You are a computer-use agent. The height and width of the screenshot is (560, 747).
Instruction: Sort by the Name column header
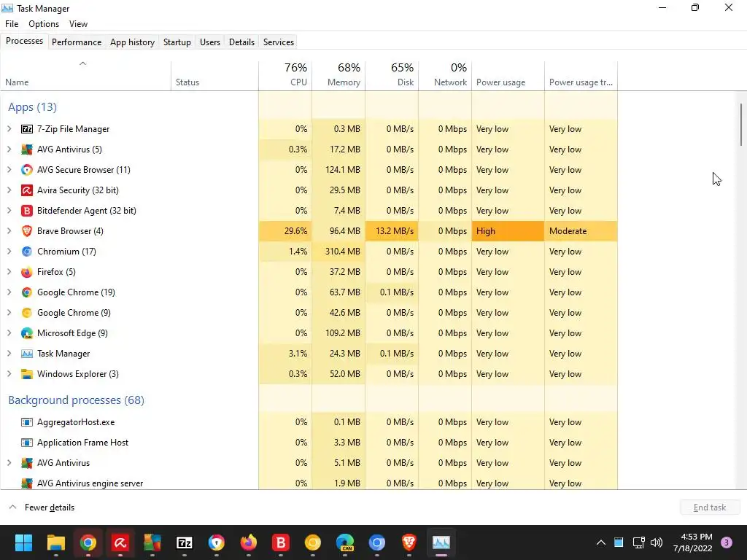pos(86,75)
